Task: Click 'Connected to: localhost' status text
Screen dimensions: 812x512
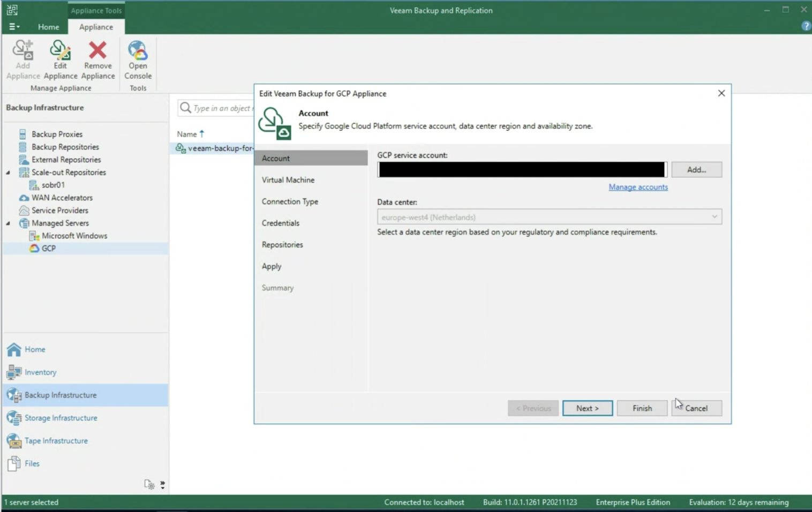Action: 424,502
